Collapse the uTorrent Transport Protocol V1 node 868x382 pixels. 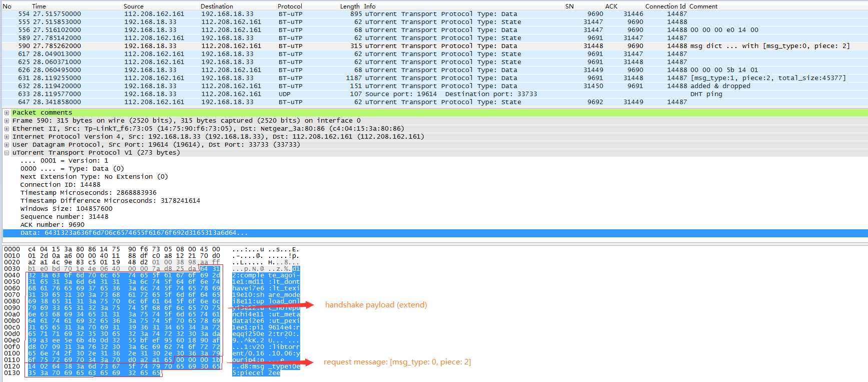click(x=7, y=153)
